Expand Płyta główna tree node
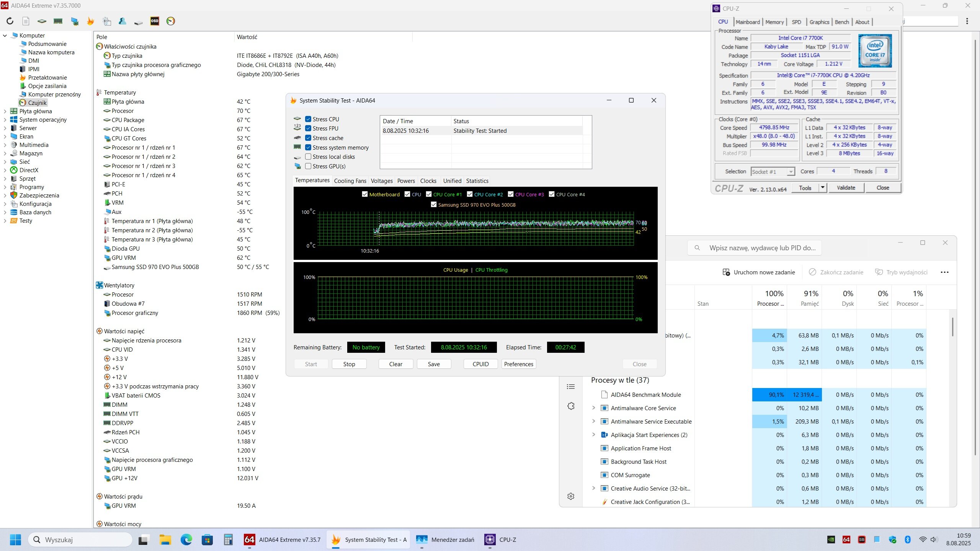 pyautogui.click(x=5, y=111)
